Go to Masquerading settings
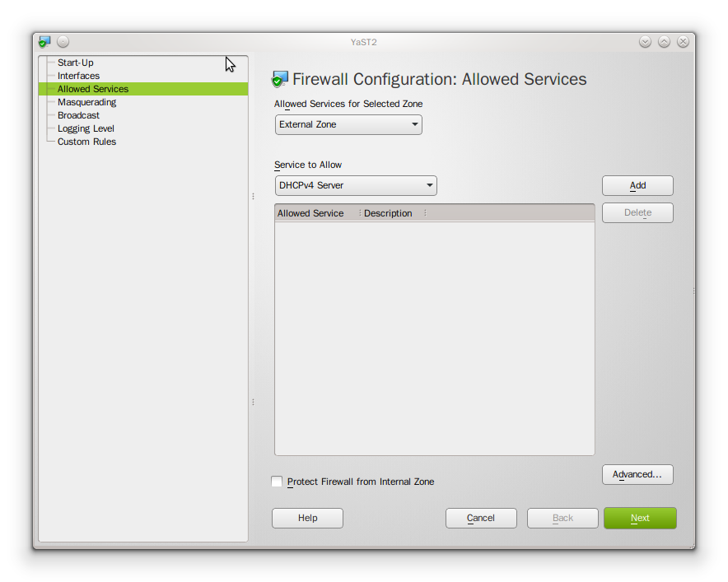The width and height of the screenshot is (728, 582). (x=86, y=102)
